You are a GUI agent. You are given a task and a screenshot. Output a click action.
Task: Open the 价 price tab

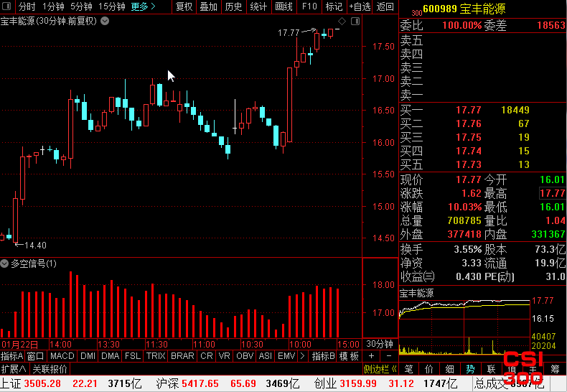[x=429, y=369]
